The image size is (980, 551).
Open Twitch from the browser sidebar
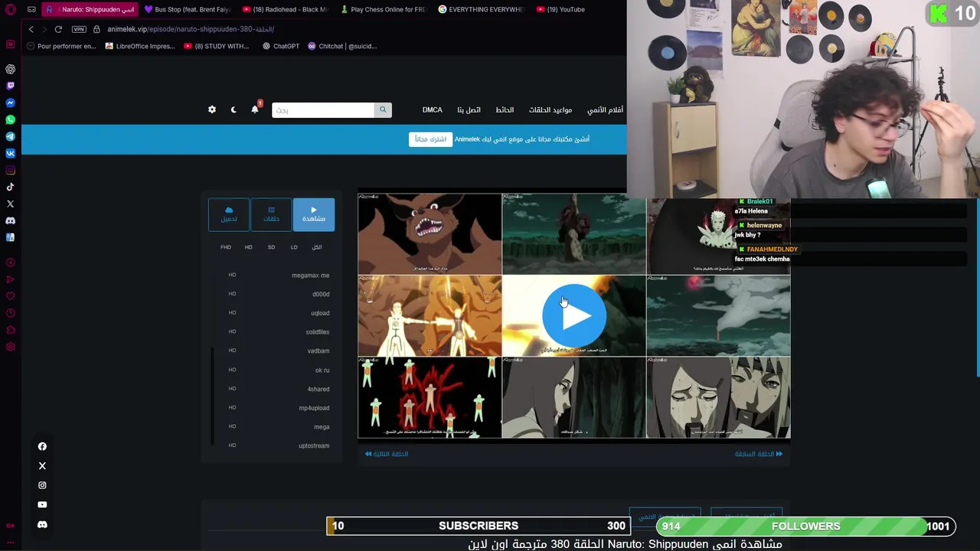11,86
